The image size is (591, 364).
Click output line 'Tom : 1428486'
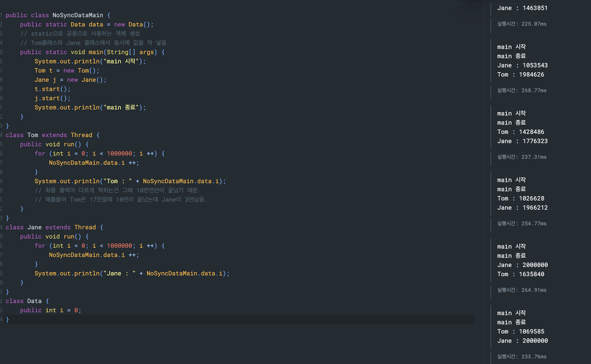click(x=521, y=132)
